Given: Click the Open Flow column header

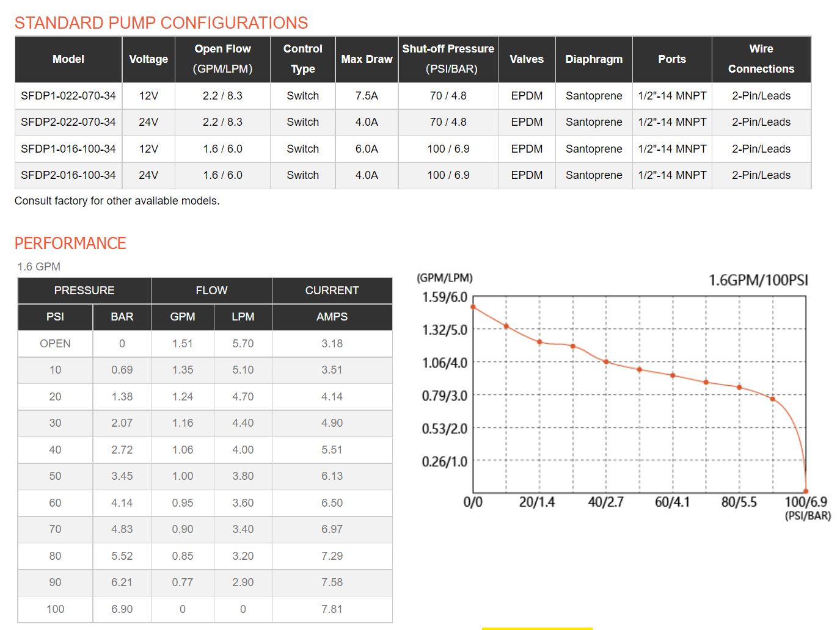Looking at the screenshot, I should [x=222, y=59].
